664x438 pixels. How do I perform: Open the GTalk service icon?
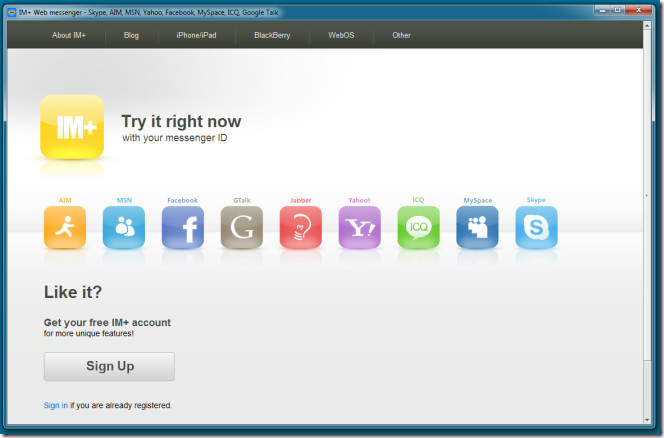241,227
